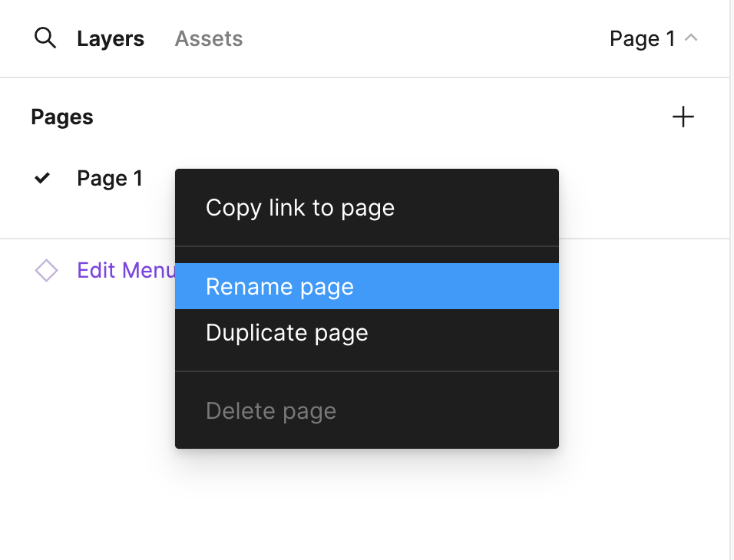734x560 pixels.
Task: Select the Edit Menu layer
Action: coord(127,270)
